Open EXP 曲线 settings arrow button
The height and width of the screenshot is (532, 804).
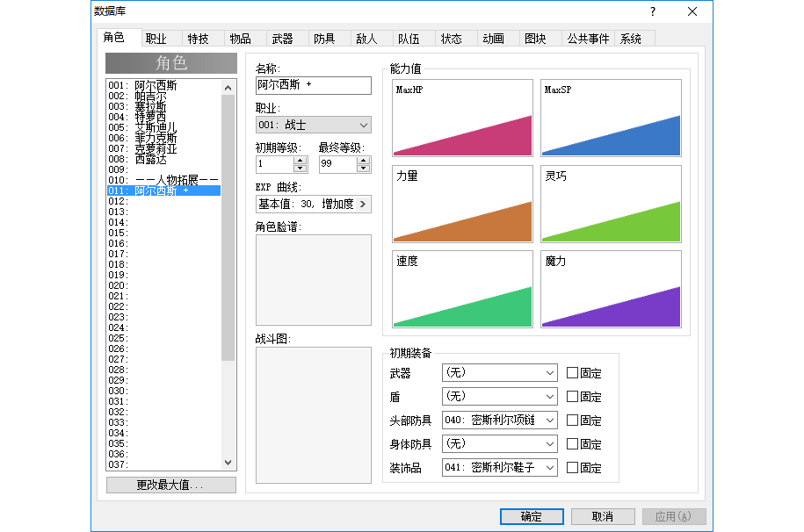363,204
